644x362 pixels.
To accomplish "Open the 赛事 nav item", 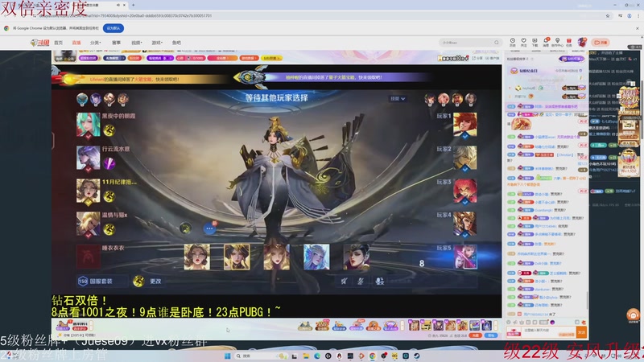I will tap(116, 43).
